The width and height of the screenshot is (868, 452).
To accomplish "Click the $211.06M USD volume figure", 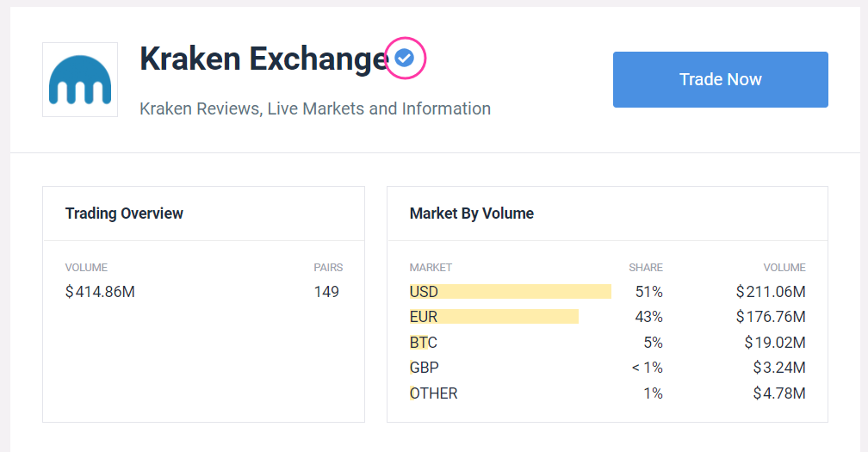I will tap(771, 292).
